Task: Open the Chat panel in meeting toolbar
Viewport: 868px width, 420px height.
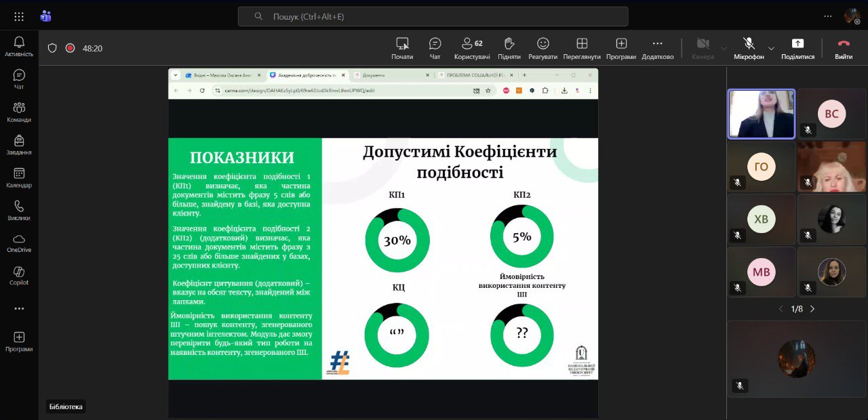Action: [x=435, y=48]
